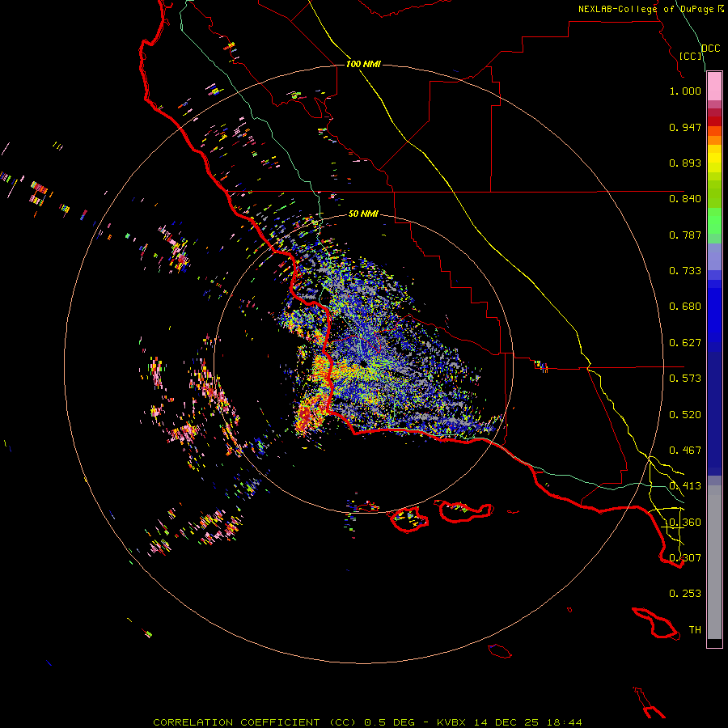The height and width of the screenshot is (728, 728).
Task: Pick the pink segment of the color bar
Action: coord(714,87)
